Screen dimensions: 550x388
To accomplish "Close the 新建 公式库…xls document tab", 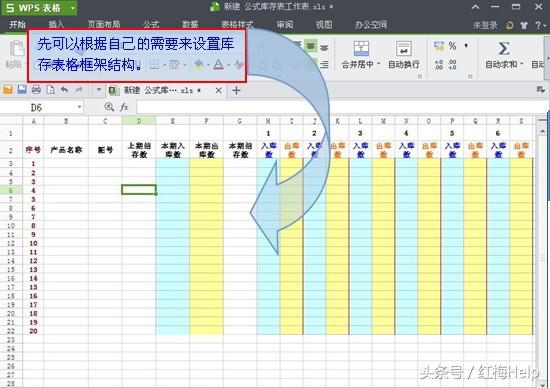I will click(x=218, y=90).
